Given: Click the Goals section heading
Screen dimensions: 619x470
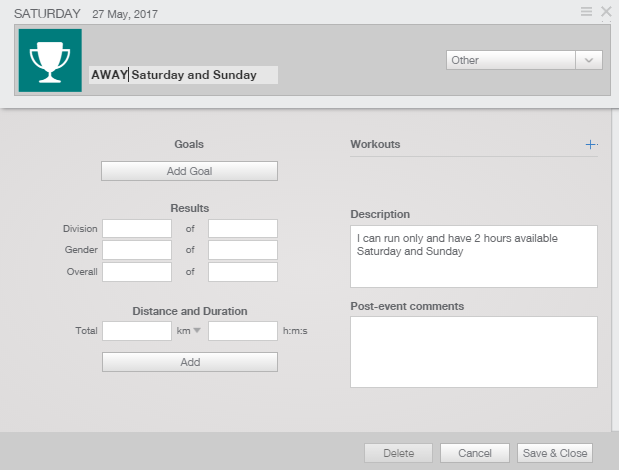Looking at the screenshot, I should [189, 144].
